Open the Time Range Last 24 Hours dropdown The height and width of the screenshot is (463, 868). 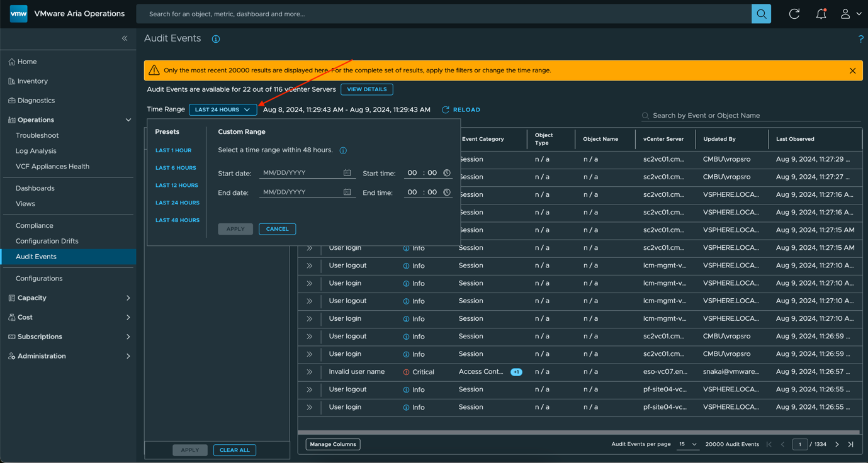coord(223,109)
